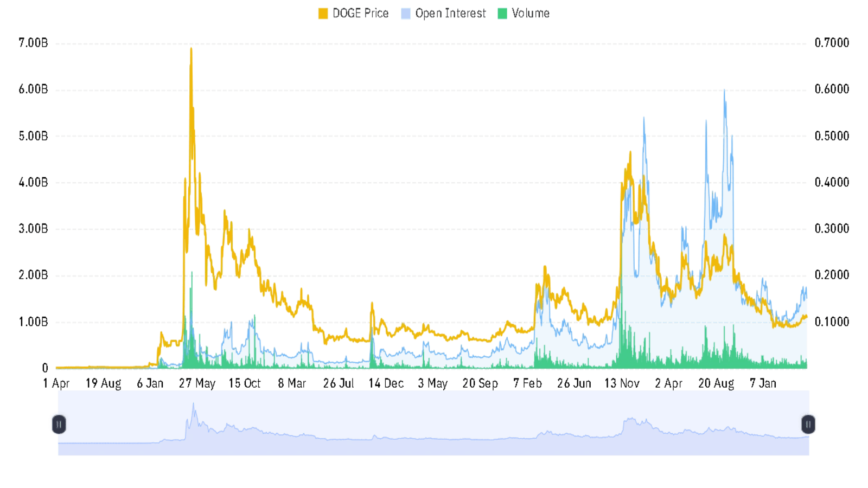Click the 2 Apr date label
The image size is (868, 488).
[x=668, y=383]
